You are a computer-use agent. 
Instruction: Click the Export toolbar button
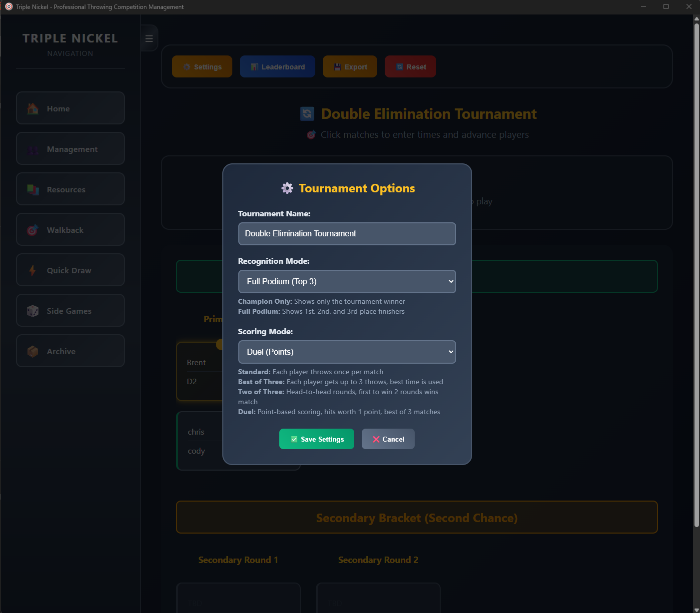(x=350, y=67)
